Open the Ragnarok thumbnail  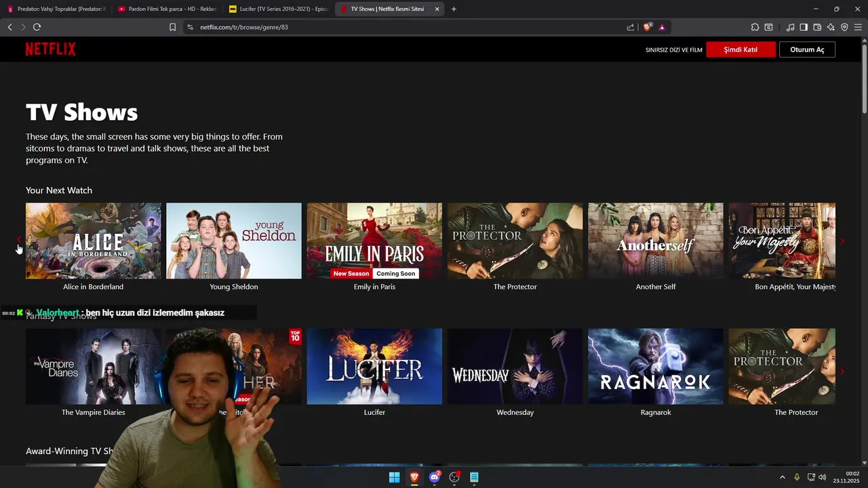click(656, 367)
